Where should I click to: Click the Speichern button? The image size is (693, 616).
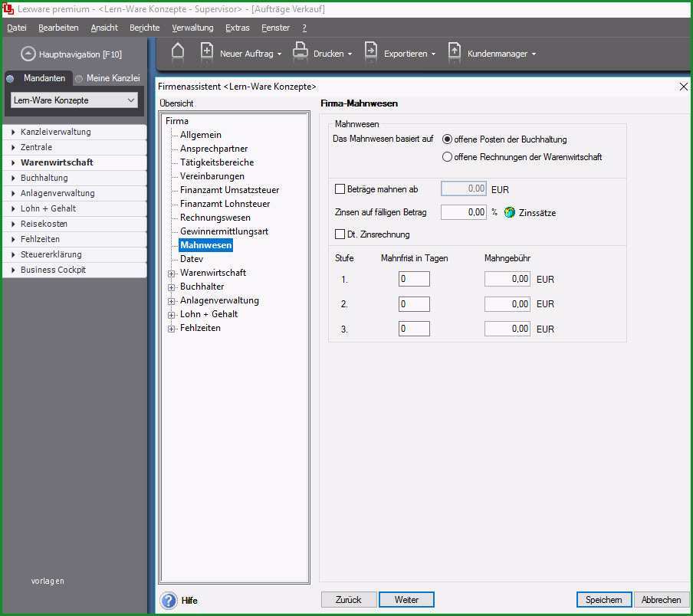(x=604, y=600)
